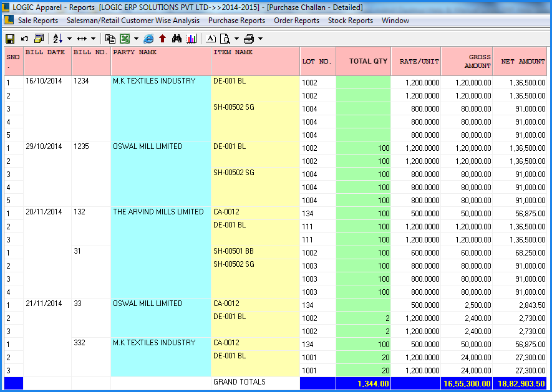Click the font letter A icon
This screenshot has height=392, width=552.
pos(211,39)
